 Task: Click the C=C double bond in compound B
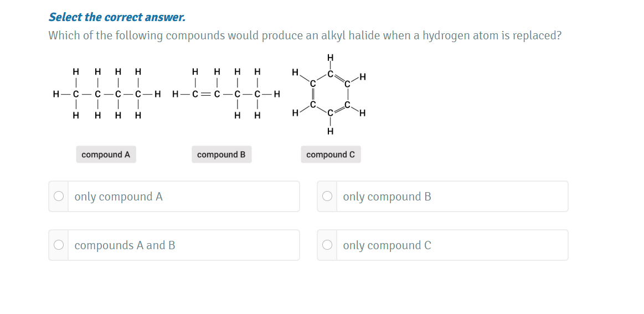(x=205, y=94)
